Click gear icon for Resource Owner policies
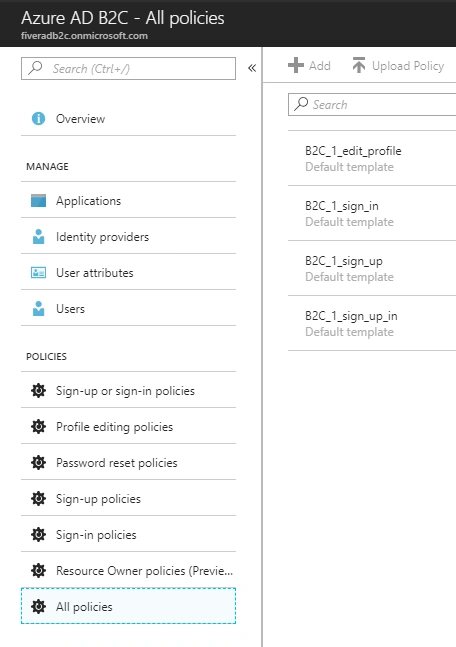Screen dimensions: 456x647 click(38, 571)
